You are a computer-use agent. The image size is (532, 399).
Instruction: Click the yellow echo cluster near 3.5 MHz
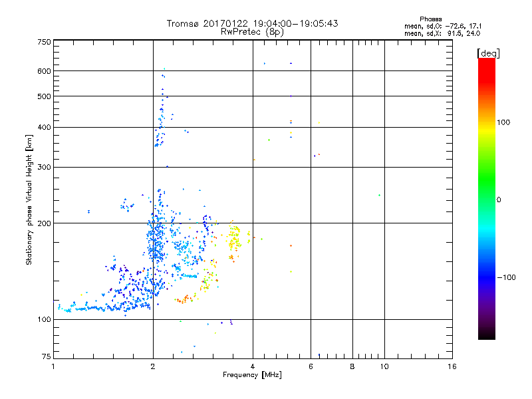point(234,236)
